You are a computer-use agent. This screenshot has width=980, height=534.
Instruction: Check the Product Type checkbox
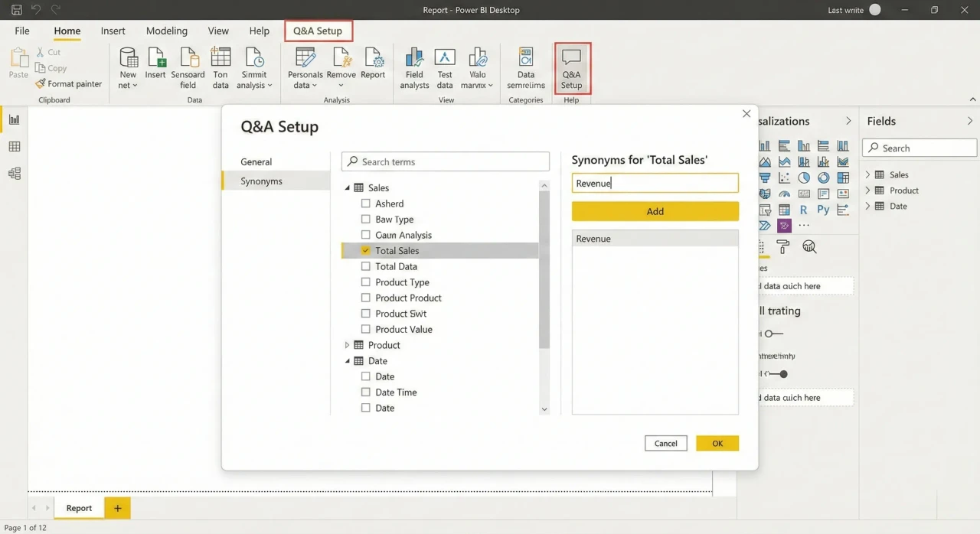click(366, 282)
